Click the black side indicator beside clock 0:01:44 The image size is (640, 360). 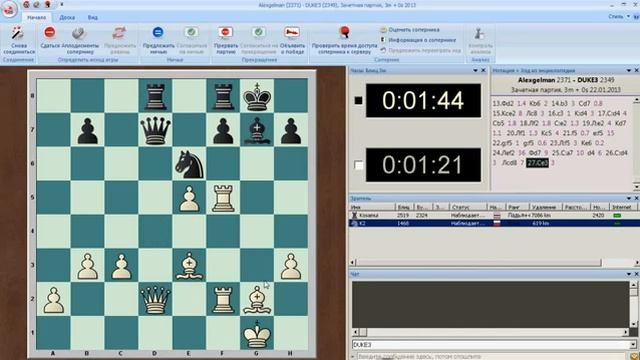pos(358,100)
